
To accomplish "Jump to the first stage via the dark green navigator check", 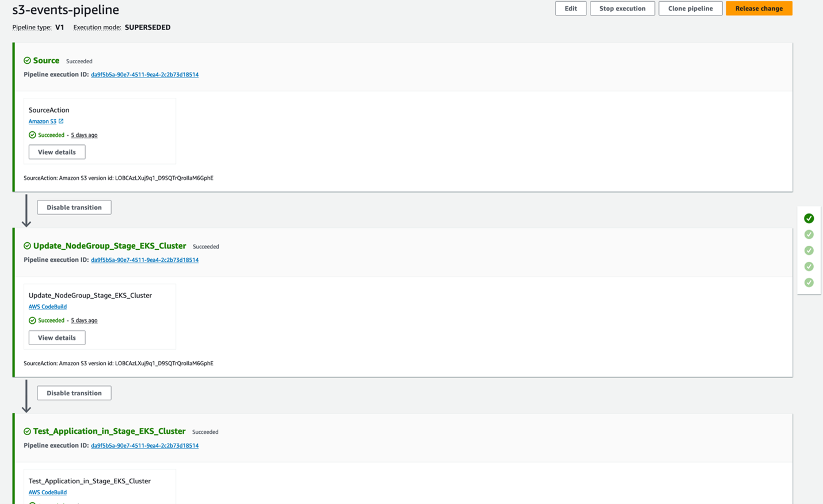I will pos(809,218).
